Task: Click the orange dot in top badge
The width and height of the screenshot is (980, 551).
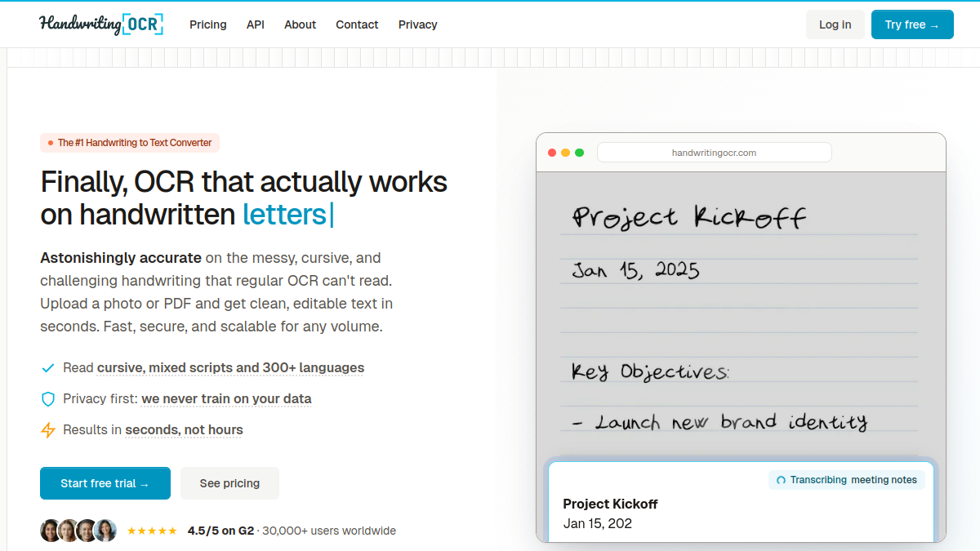Action: pyautogui.click(x=51, y=143)
